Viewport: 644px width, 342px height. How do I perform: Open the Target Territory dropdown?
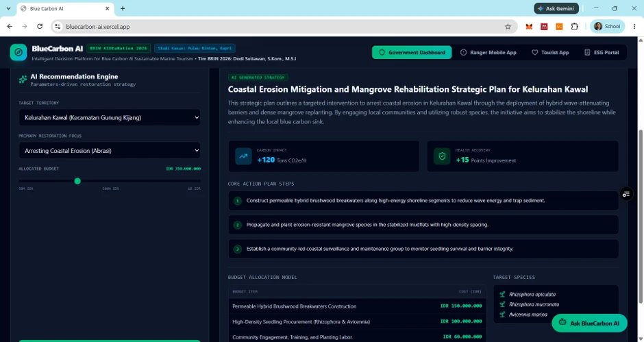(110, 118)
